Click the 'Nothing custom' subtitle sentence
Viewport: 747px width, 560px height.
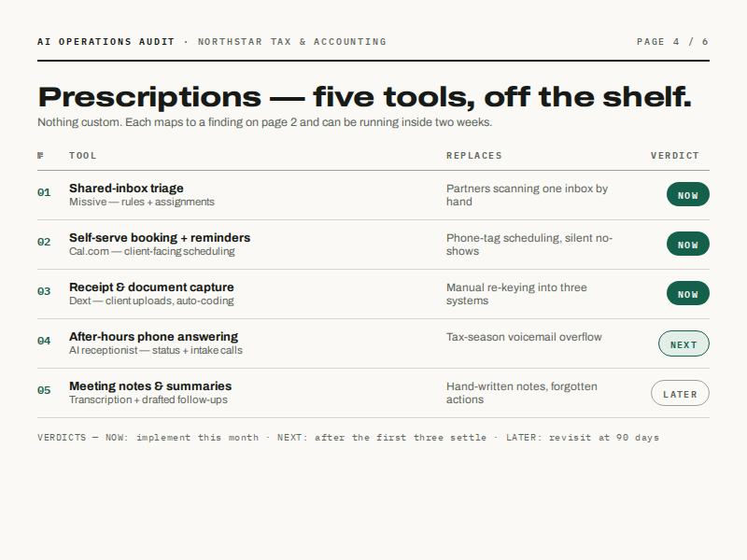[x=265, y=122]
